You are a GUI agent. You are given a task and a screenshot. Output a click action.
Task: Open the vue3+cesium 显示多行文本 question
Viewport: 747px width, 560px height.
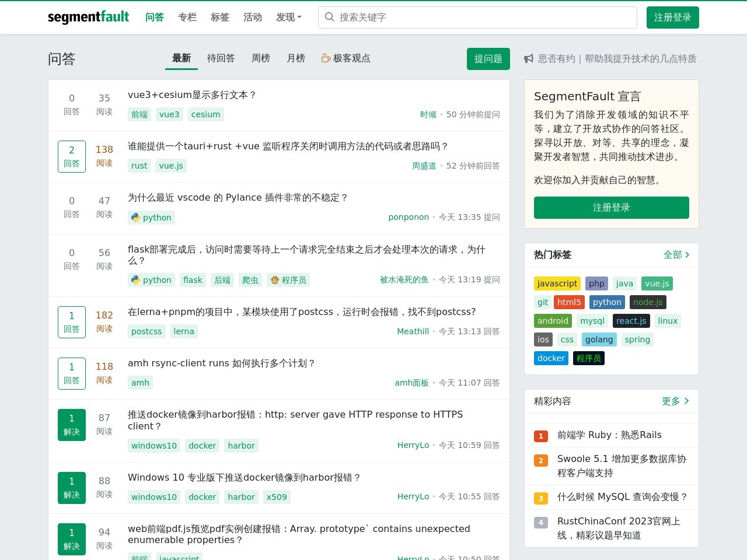191,94
